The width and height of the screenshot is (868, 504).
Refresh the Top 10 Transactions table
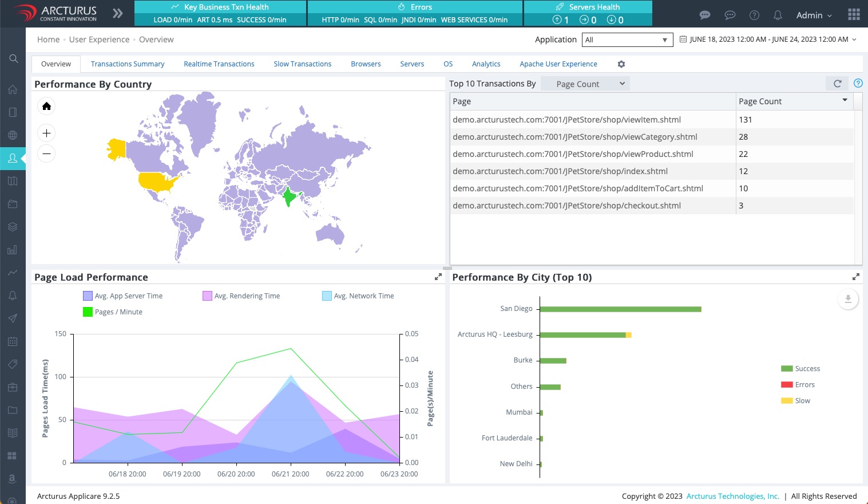pos(837,84)
